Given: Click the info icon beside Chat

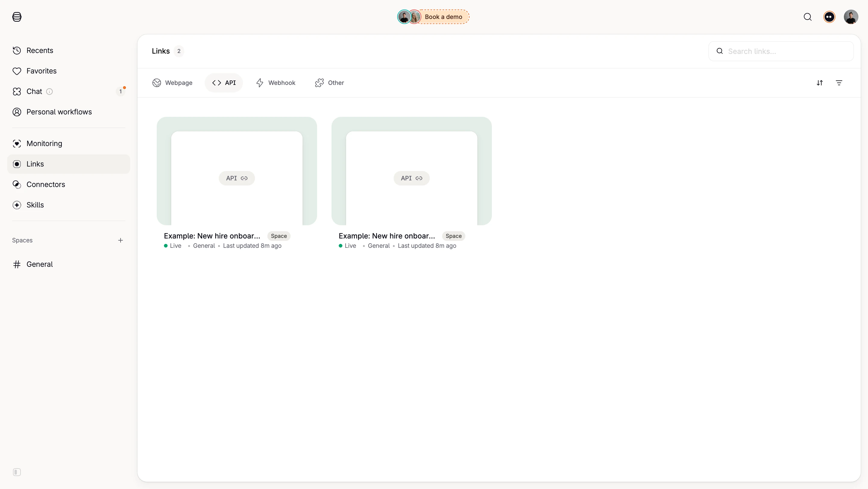Looking at the screenshot, I should click(x=49, y=92).
